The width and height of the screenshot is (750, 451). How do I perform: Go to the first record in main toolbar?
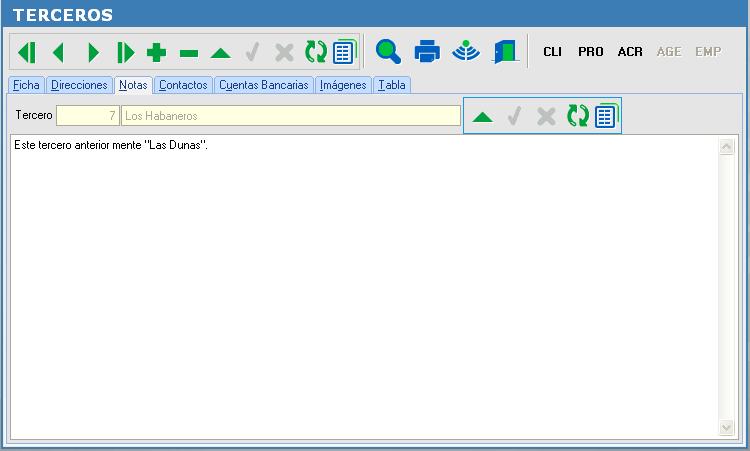tap(27, 52)
